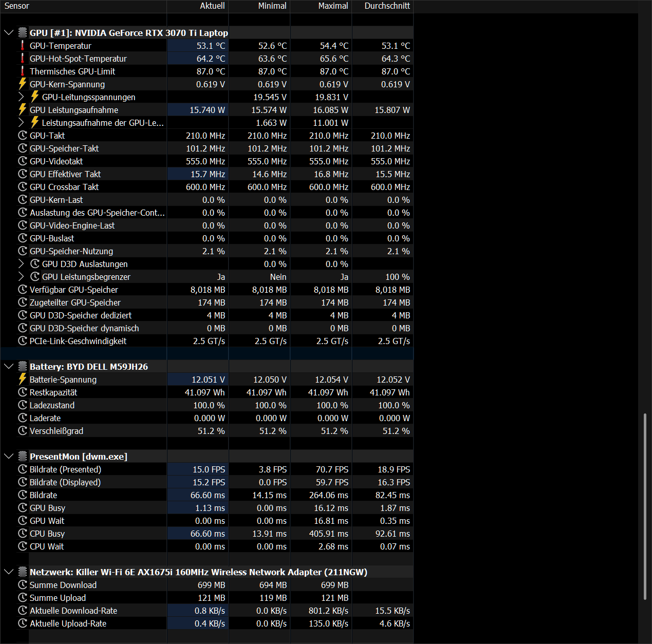This screenshot has width=652, height=644.
Task: Select the CPU Wait row label
Action: coord(47,546)
